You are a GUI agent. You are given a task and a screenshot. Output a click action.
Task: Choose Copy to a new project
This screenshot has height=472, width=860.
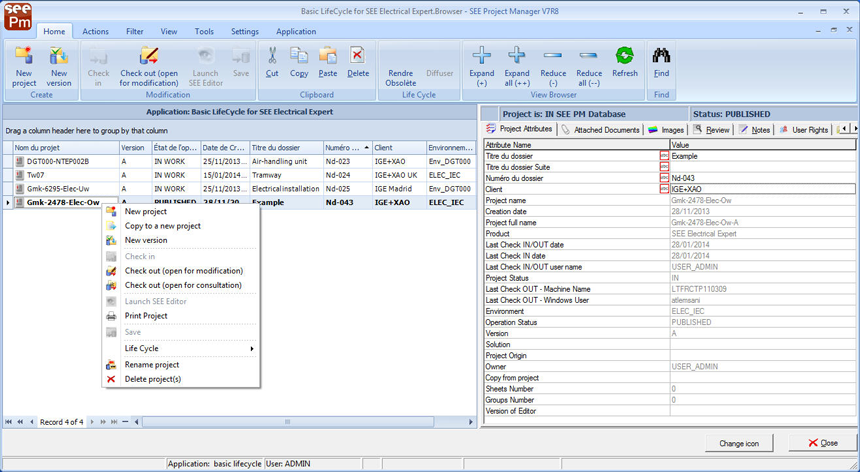point(162,226)
